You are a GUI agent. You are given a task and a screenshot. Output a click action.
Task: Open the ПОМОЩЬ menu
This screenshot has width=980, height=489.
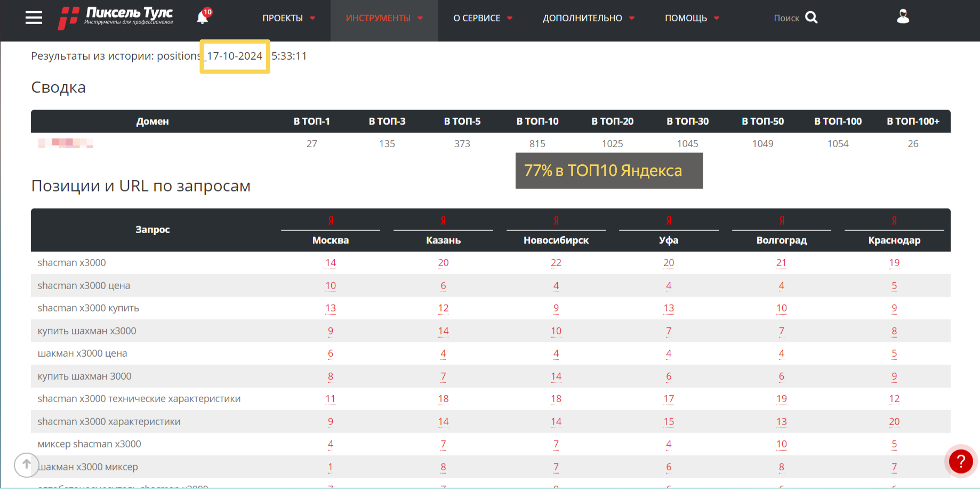(x=692, y=18)
